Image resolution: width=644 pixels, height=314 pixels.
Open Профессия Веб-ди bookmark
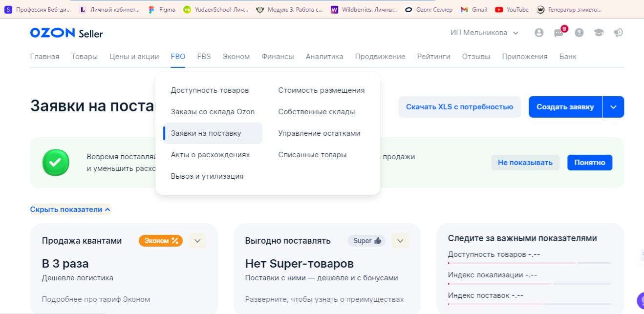(38, 9)
